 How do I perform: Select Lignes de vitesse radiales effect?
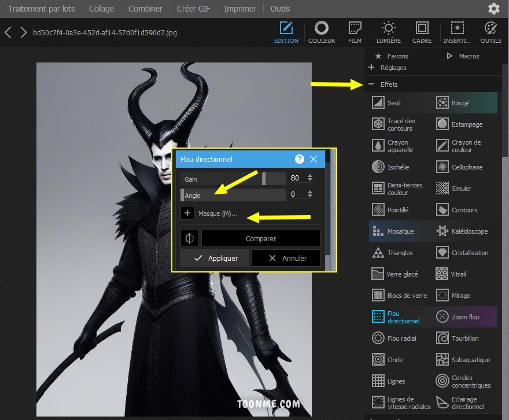(401, 403)
